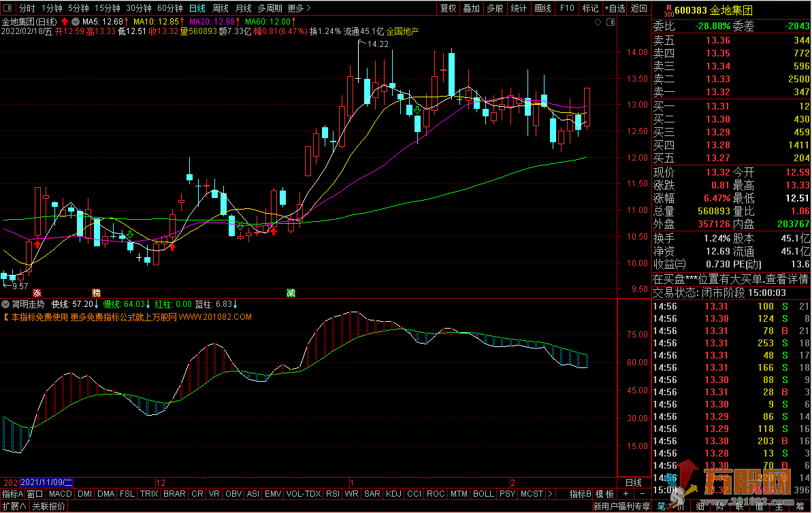Viewport: 812px width, 513px height.
Task: Select the SAR indicator tab
Action: (372, 494)
